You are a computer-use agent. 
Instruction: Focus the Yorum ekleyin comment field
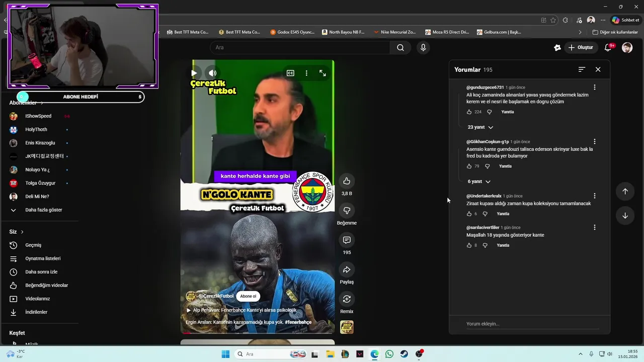tap(532, 324)
